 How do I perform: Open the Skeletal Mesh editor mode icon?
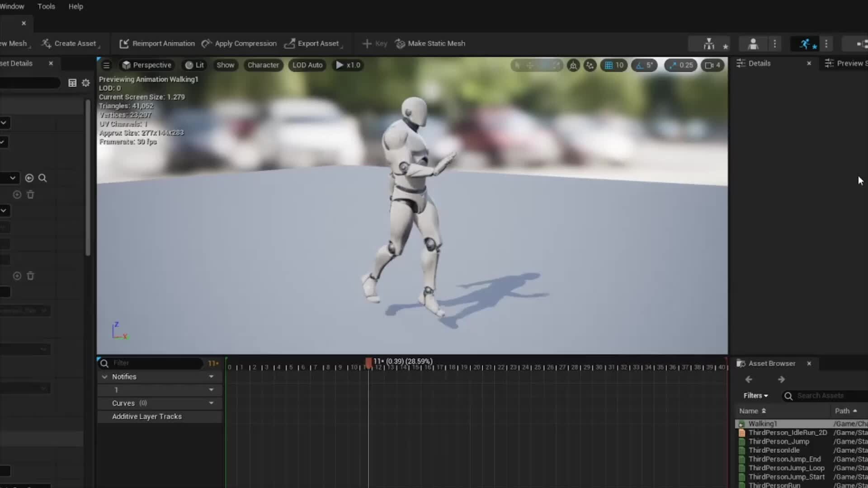pos(753,43)
